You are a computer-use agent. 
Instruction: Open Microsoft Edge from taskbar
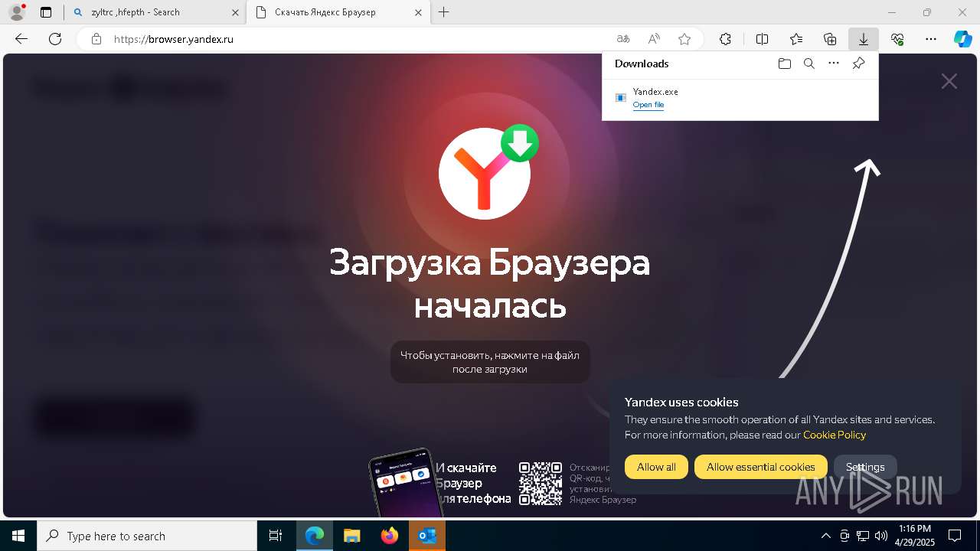(x=315, y=536)
